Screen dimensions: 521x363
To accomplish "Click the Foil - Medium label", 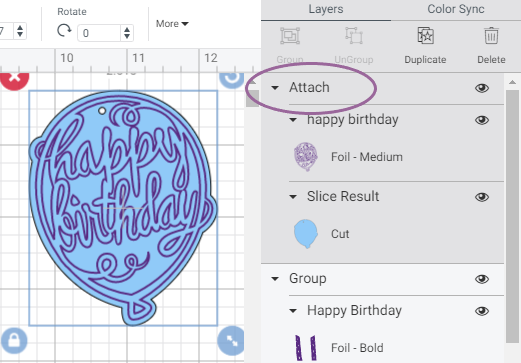I will pyautogui.click(x=367, y=157).
